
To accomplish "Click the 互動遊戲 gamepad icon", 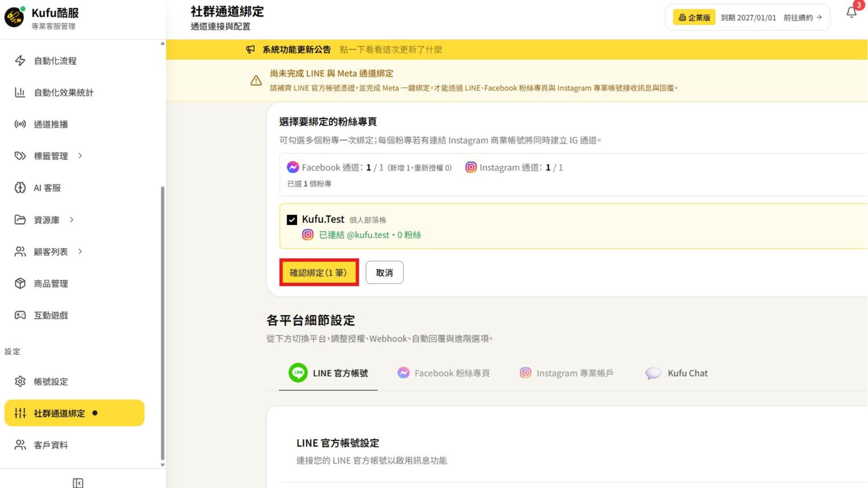I will point(20,315).
